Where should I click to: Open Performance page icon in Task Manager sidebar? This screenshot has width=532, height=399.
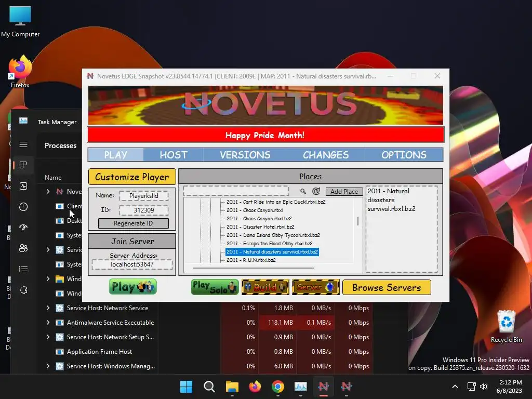[x=23, y=186]
